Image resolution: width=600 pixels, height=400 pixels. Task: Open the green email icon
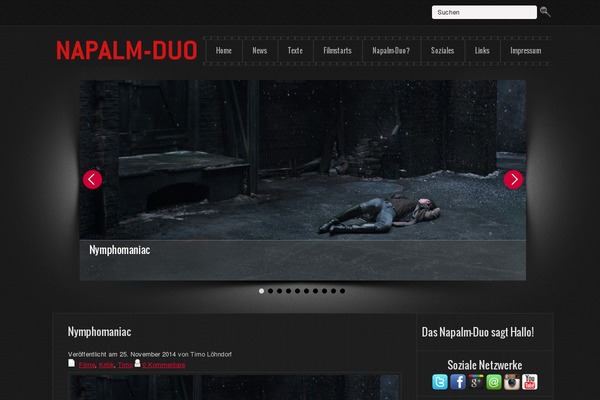point(494,382)
